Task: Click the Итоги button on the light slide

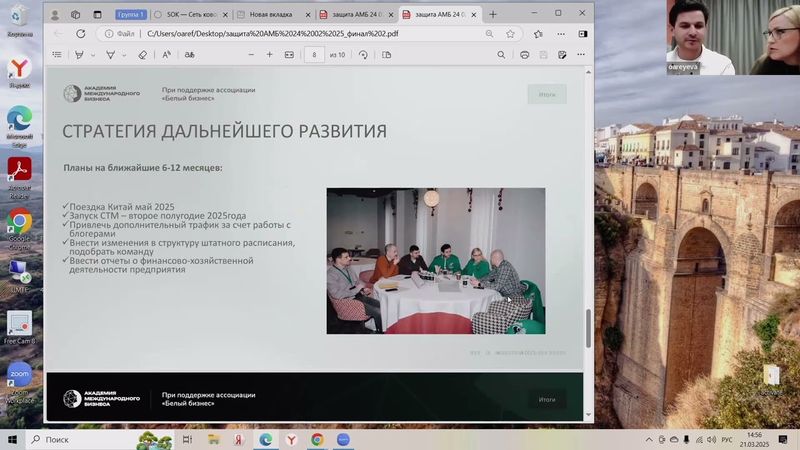Action: [x=547, y=94]
